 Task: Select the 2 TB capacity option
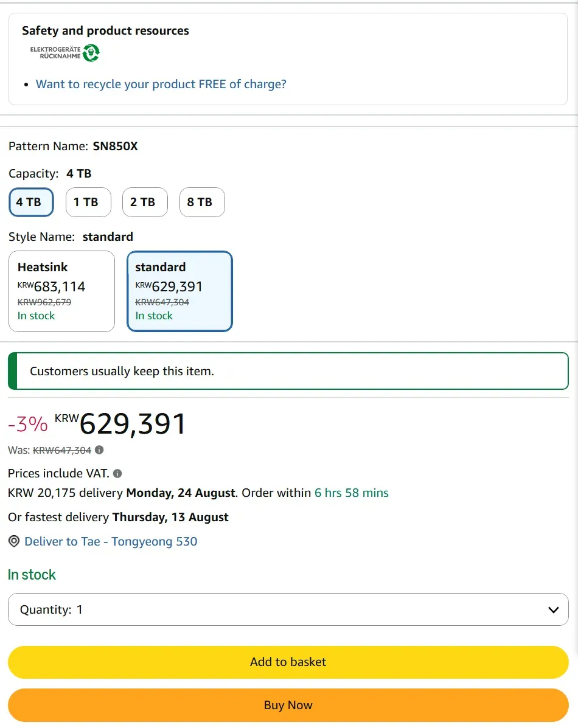click(x=145, y=202)
